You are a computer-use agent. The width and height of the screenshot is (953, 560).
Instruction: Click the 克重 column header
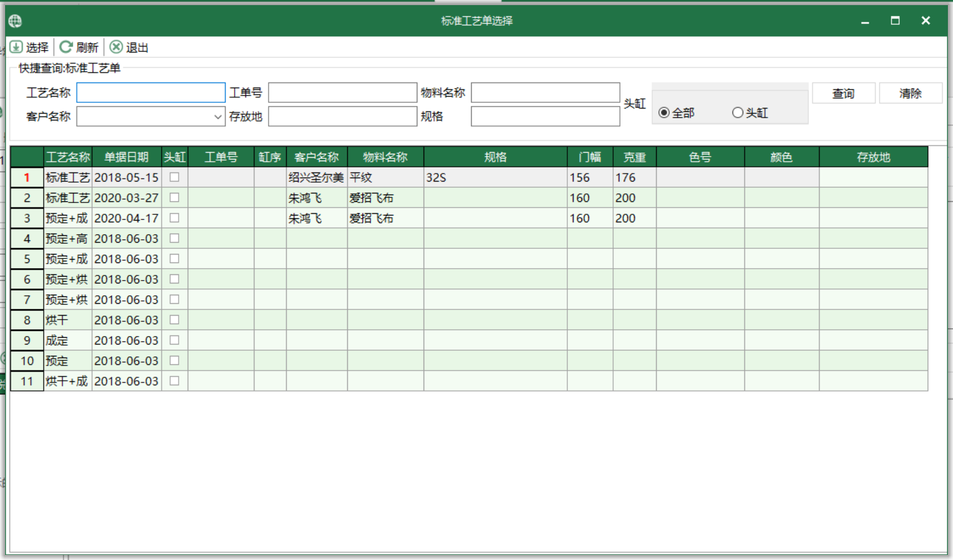(635, 157)
